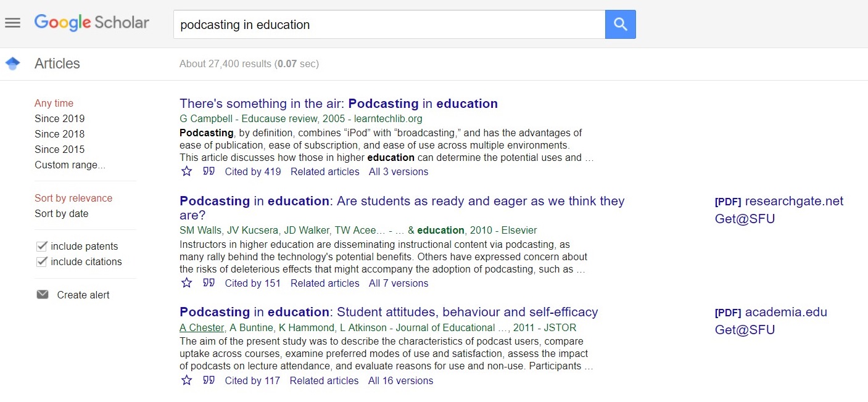The width and height of the screenshot is (868, 402).
Task: Show all 16 versions of the third result
Action: pos(400,380)
